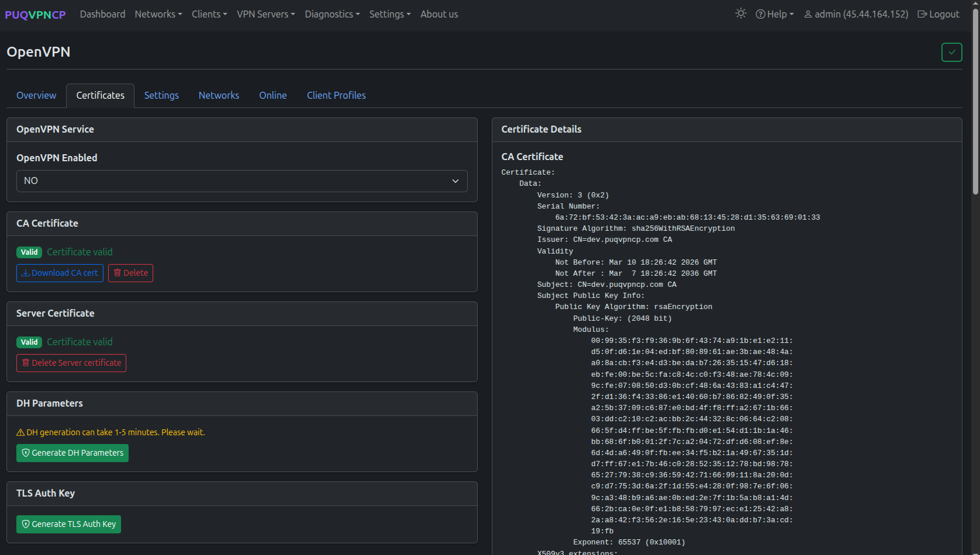
Task: Click the admin (45.44.164.152) account link
Action: click(856, 14)
